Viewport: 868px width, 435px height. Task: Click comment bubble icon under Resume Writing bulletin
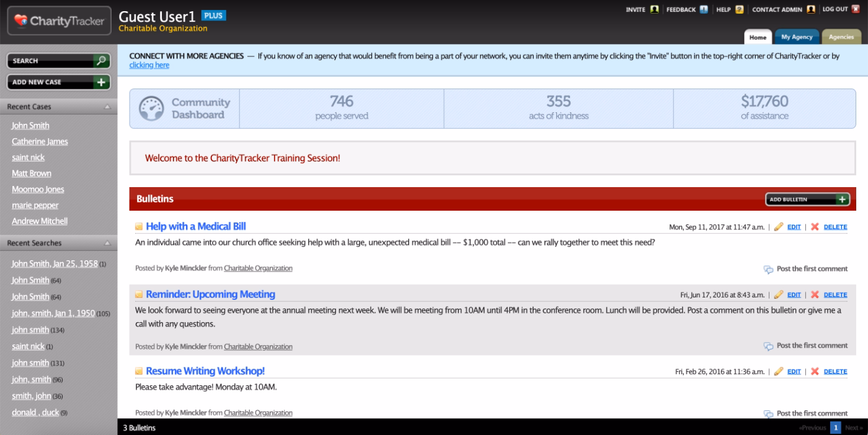coord(768,414)
